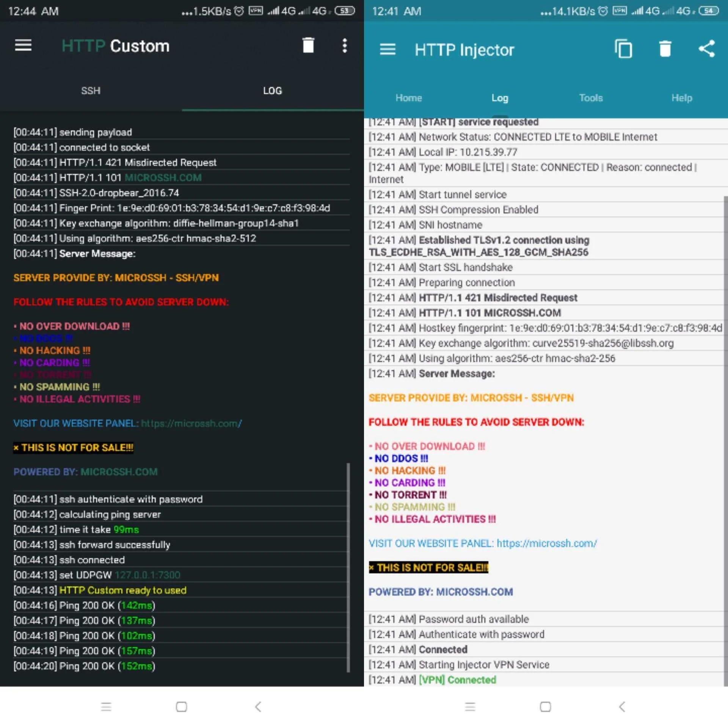Tap the 'aes256-ctr hmac-sha2-512' algorithm line
The width and height of the screenshot is (728, 728).
pos(135,238)
